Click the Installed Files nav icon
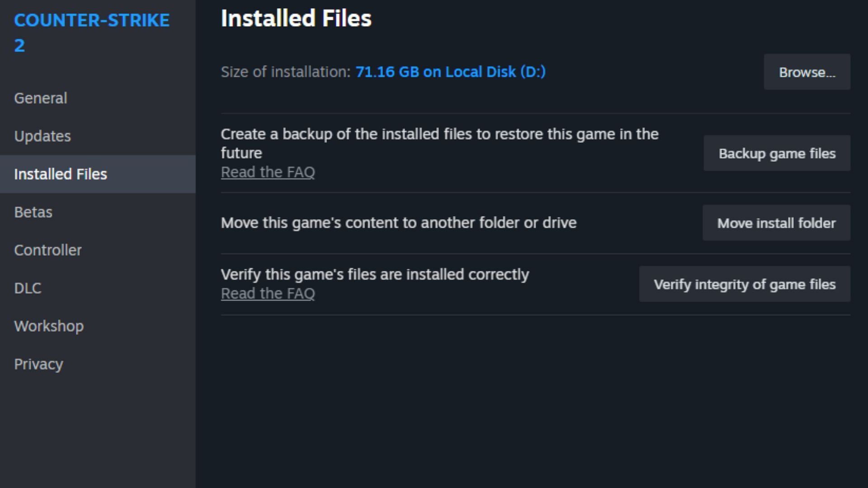 tap(60, 174)
